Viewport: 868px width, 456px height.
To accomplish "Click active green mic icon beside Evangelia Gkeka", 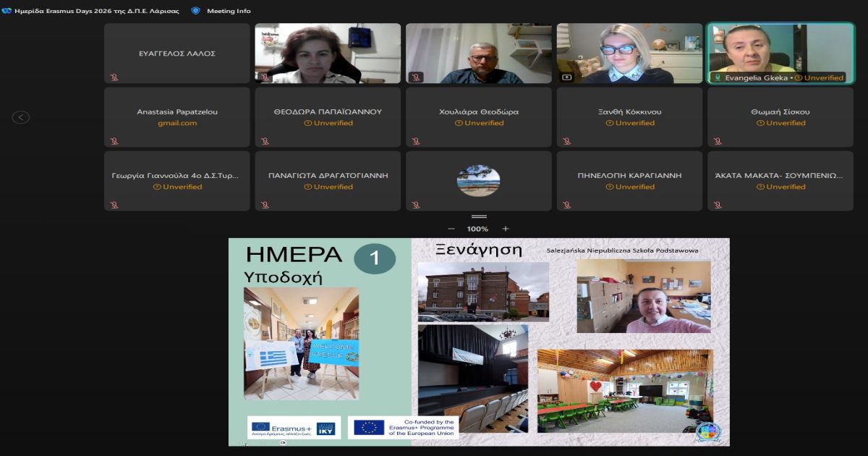I will coord(718,77).
